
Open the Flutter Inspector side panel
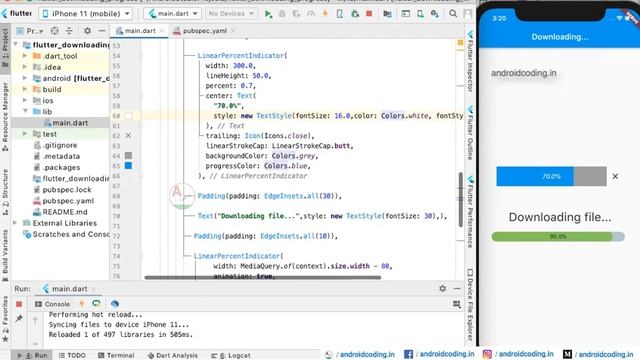point(470,61)
